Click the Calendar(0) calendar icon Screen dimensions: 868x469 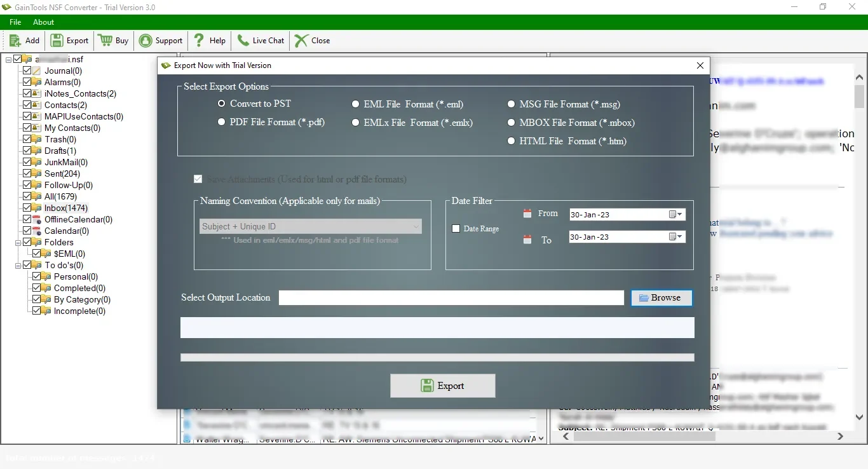(37, 231)
